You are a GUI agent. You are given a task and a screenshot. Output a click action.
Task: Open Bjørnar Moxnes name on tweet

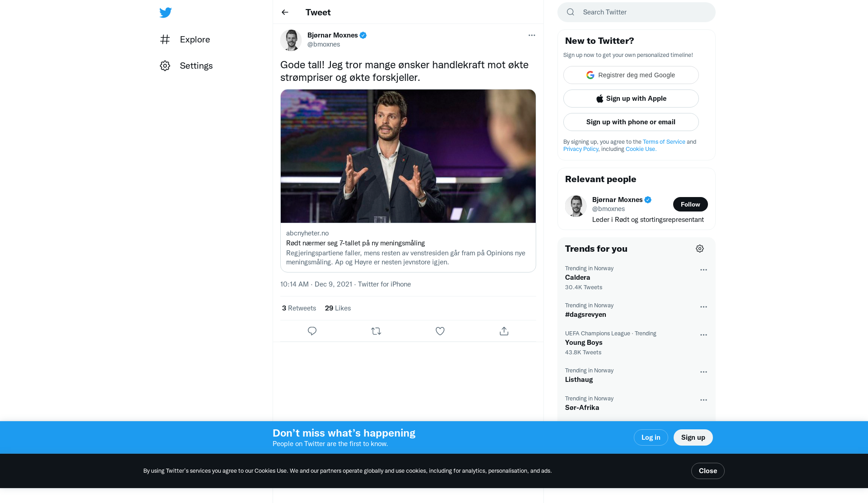333,35
